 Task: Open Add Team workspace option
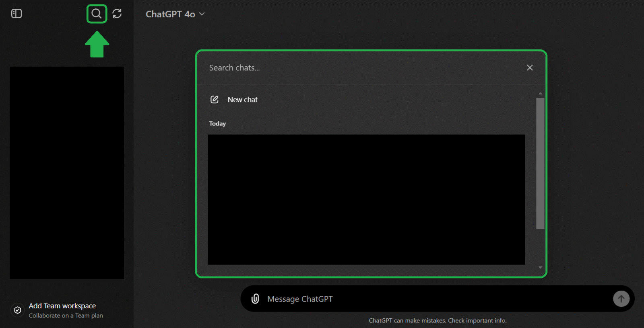62,310
